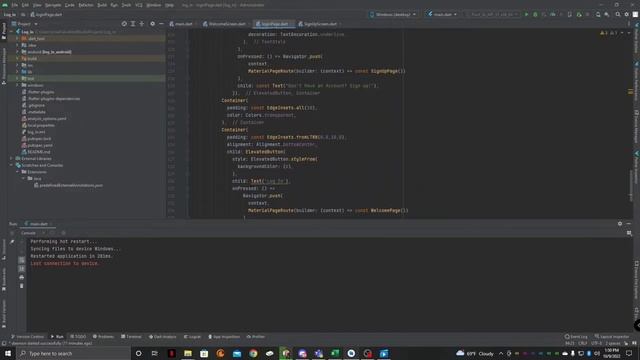This screenshot has height=360, width=640.
Task: Click the print icon in console sidebar
Action: pos(22,277)
